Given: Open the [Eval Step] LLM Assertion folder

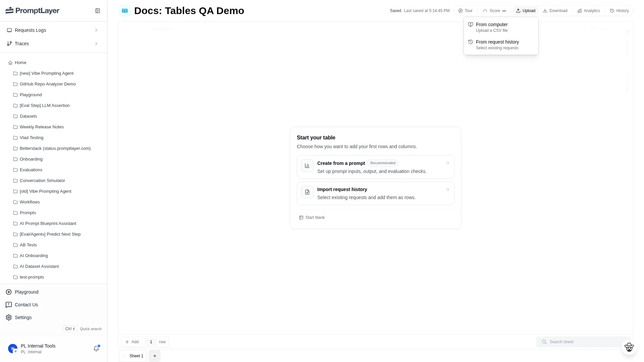Looking at the screenshot, I should [45, 106].
